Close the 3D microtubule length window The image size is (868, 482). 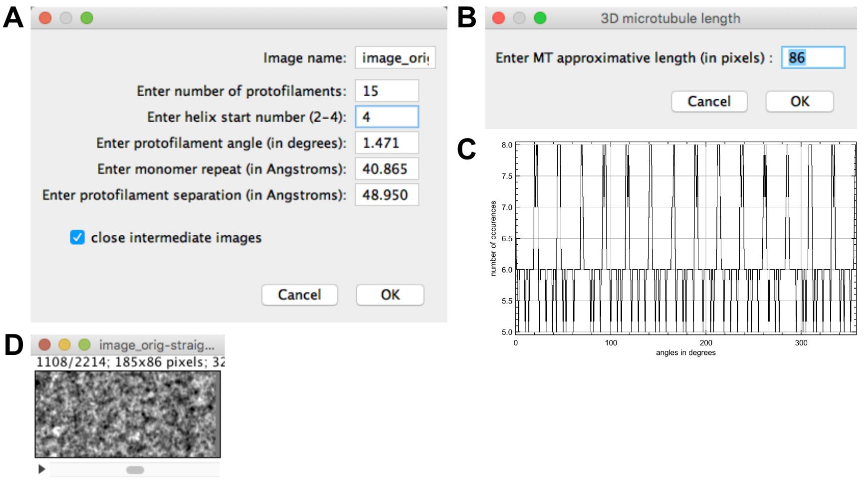tap(499, 18)
